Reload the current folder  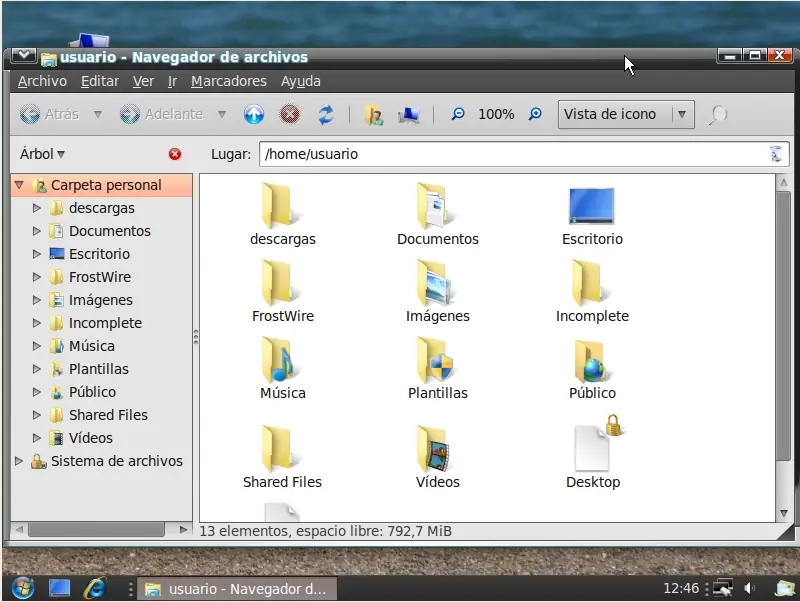326,114
